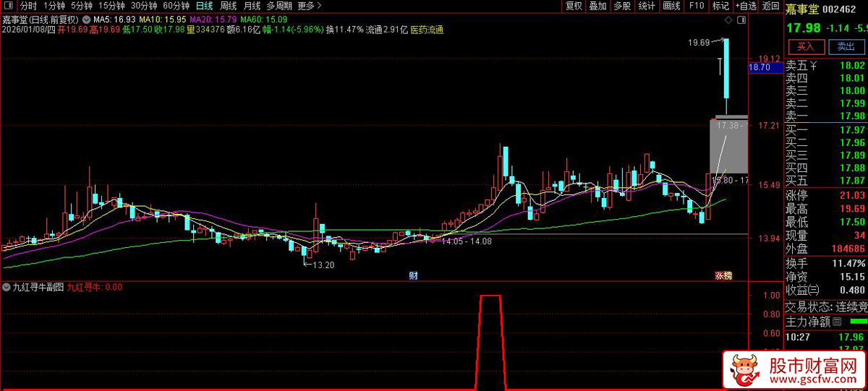Expand the 更多 periods menu

coord(309,6)
